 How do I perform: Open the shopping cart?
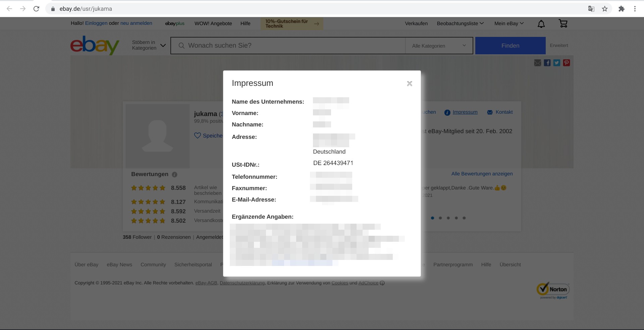coord(563,23)
